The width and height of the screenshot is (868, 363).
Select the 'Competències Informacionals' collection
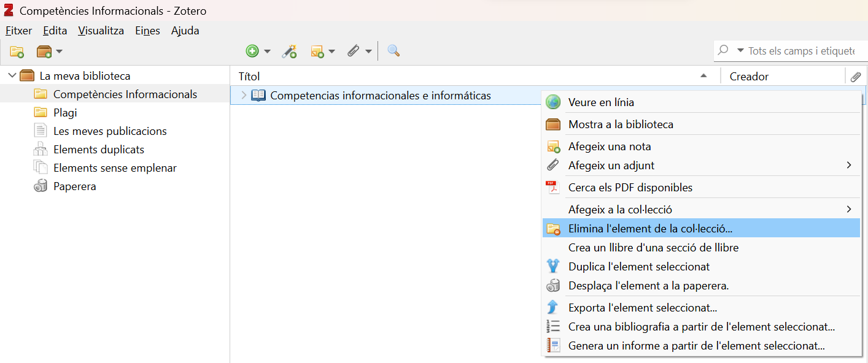coord(125,94)
